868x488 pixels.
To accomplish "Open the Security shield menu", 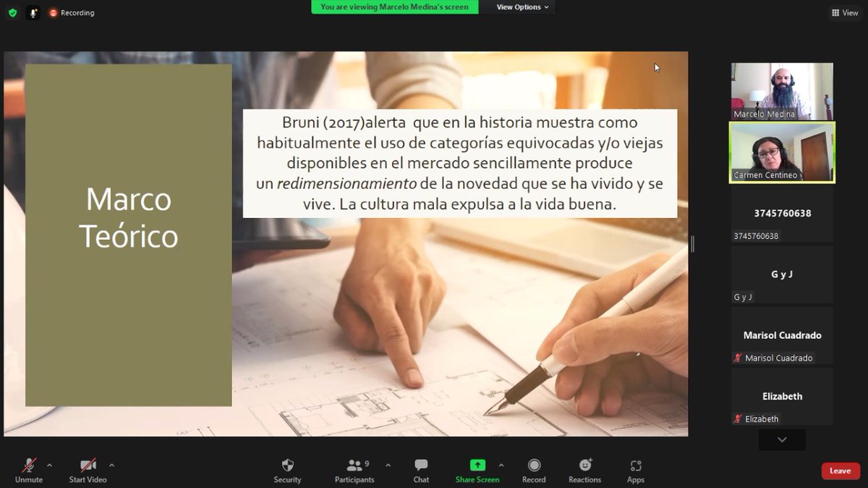I will 287,471.
